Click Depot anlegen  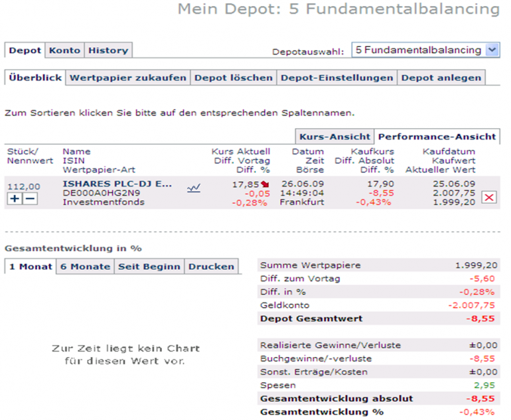click(441, 78)
